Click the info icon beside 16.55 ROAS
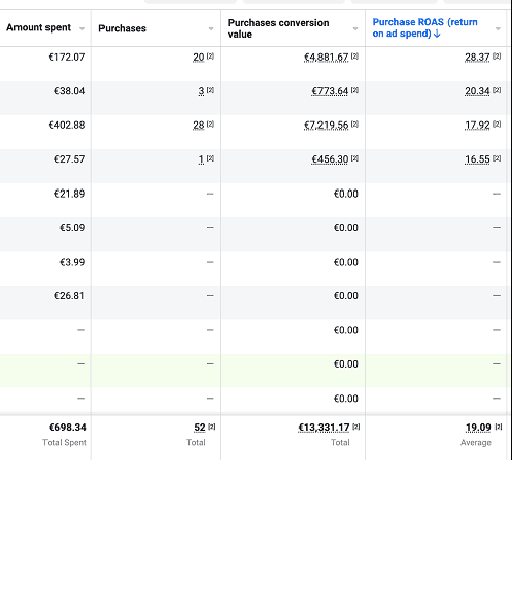The image size is (512, 612). tap(497, 159)
